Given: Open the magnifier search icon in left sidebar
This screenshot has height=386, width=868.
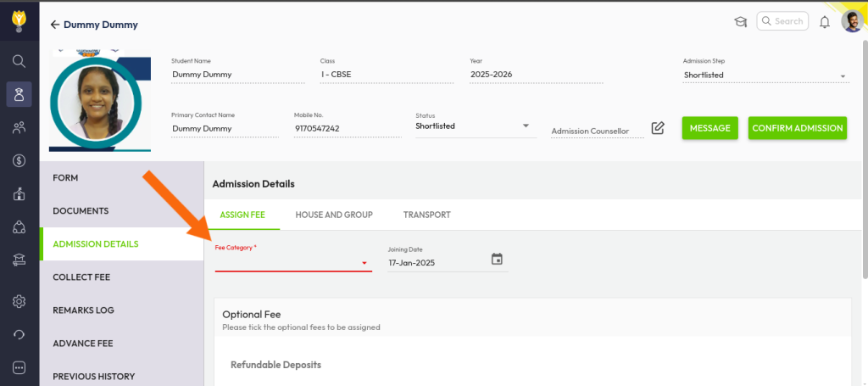Looking at the screenshot, I should [x=19, y=61].
